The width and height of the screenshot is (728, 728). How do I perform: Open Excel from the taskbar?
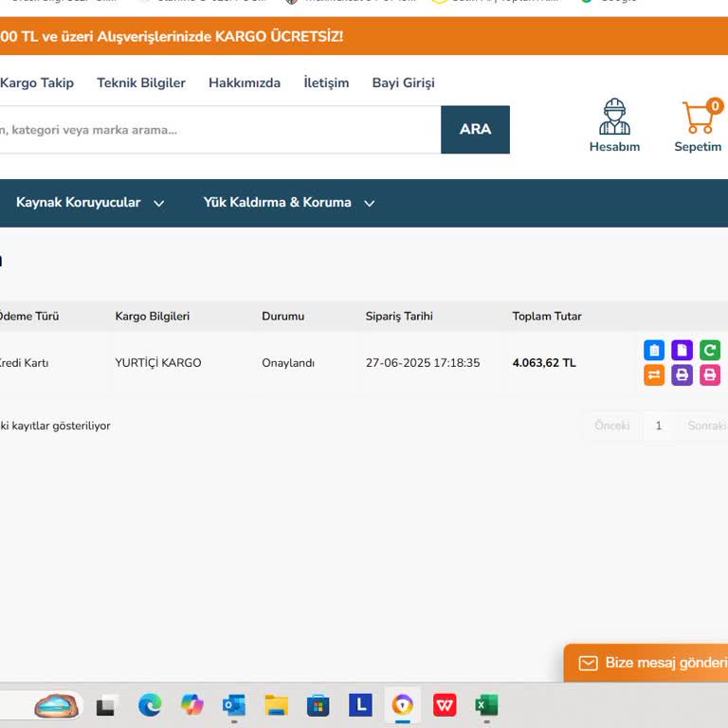click(486, 705)
